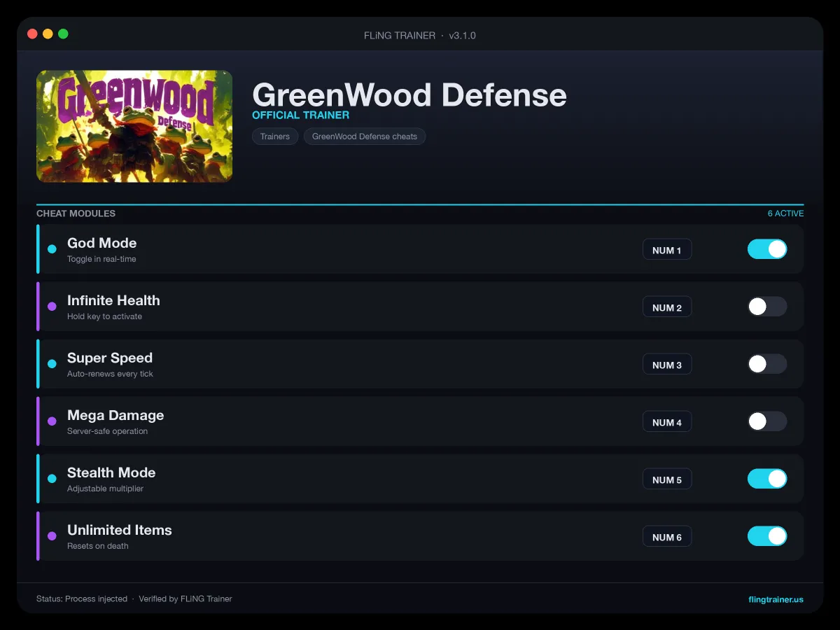Click the cyan status dot beside Super Speed
Image resolution: width=840 pixels, height=630 pixels.
(x=52, y=364)
